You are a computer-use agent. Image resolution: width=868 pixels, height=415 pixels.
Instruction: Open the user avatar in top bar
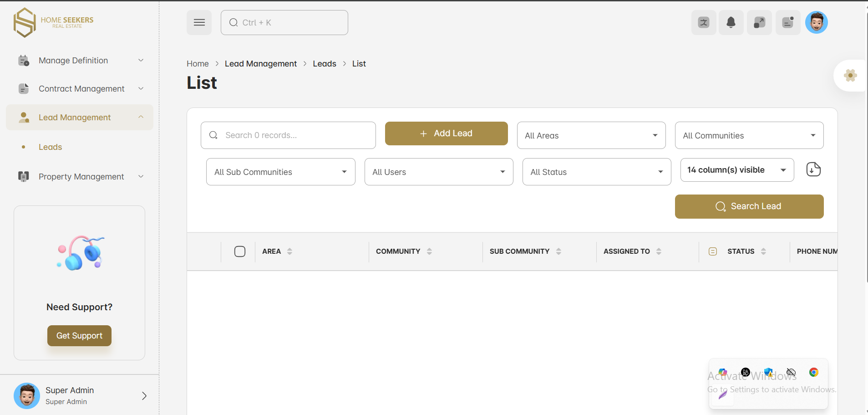point(816,22)
